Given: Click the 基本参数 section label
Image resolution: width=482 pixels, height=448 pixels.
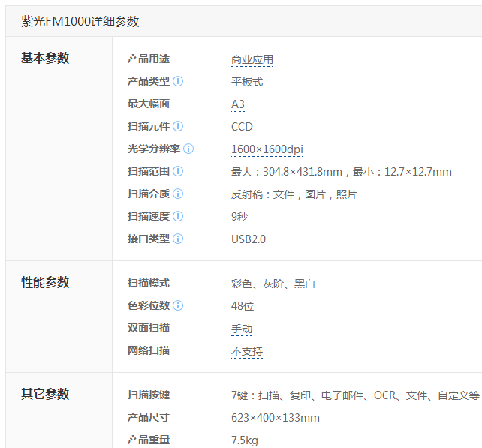Looking at the screenshot, I should pyautogui.click(x=45, y=58).
